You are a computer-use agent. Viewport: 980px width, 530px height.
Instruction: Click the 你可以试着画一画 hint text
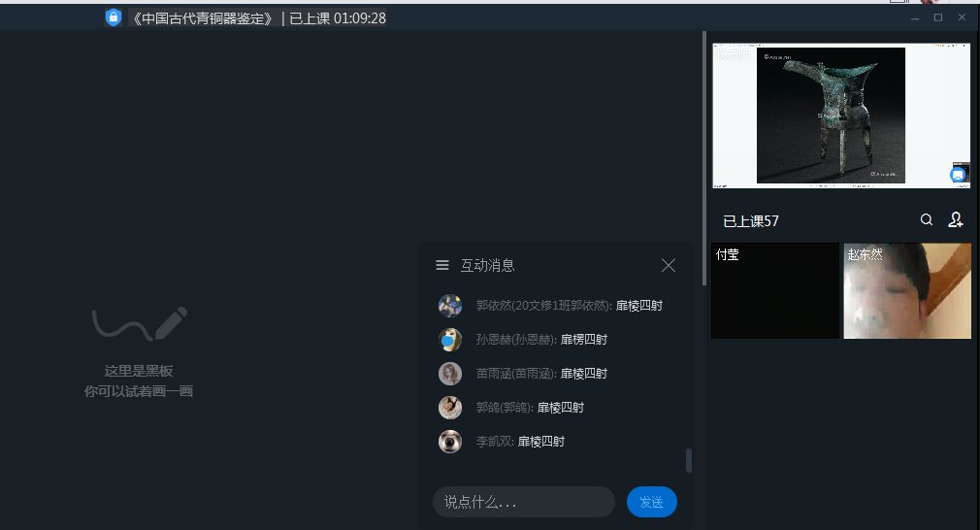point(138,391)
